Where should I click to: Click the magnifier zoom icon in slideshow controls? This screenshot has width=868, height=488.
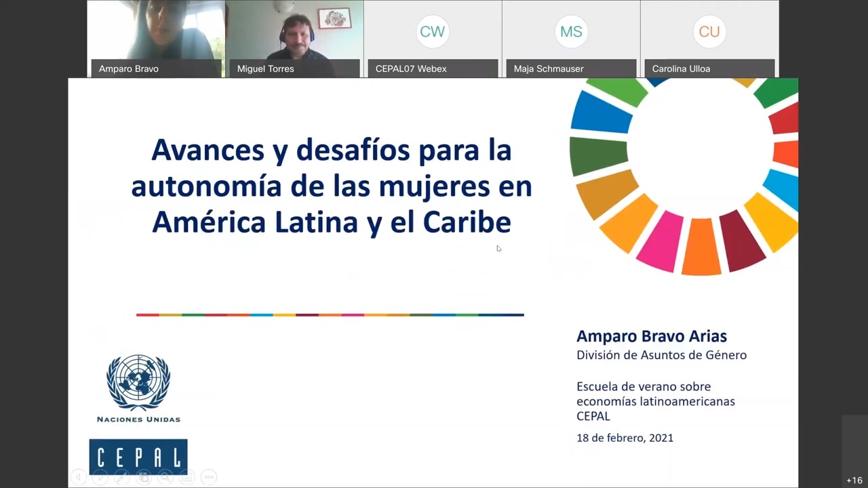click(x=165, y=477)
